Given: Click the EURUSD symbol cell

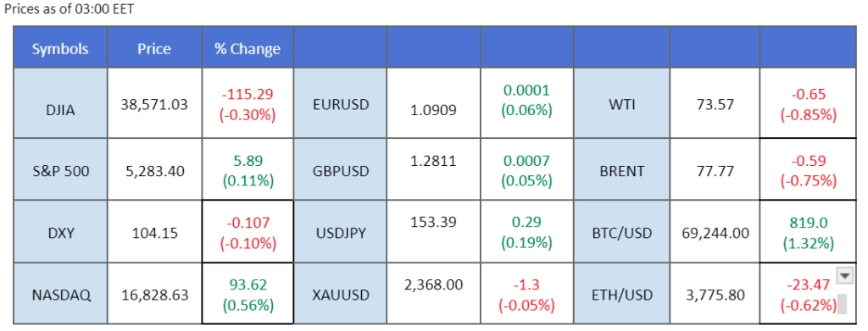Looking at the screenshot, I should click(x=340, y=103).
